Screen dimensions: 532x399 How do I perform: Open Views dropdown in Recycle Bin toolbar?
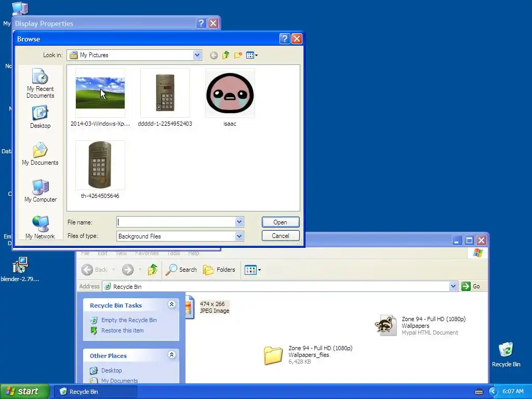point(253,270)
